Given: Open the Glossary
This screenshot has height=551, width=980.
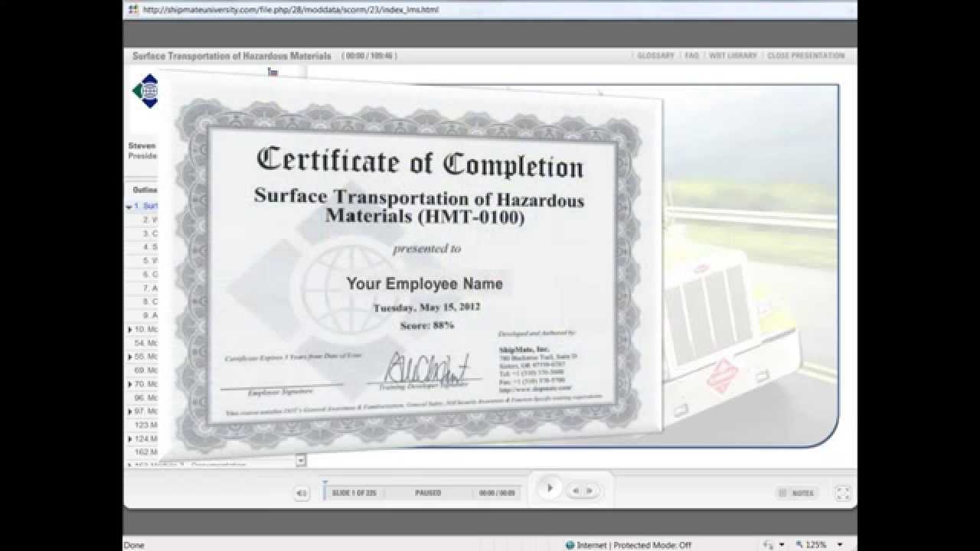Looking at the screenshot, I should tap(655, 56).
